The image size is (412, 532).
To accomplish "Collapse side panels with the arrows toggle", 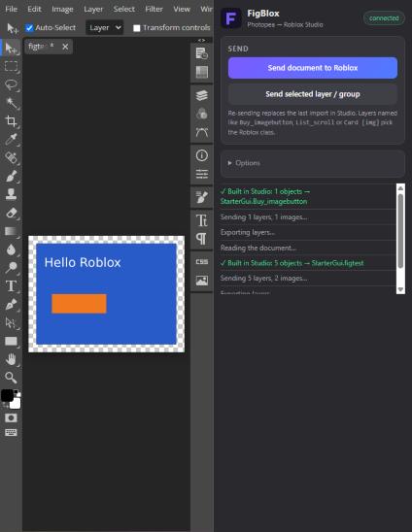I will pos(201,41).
